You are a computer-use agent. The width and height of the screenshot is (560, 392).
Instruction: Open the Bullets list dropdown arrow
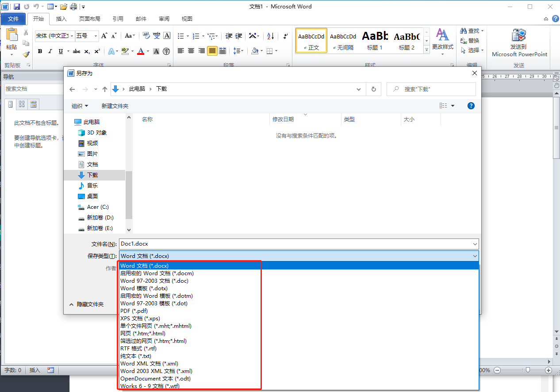click(188, 36)
